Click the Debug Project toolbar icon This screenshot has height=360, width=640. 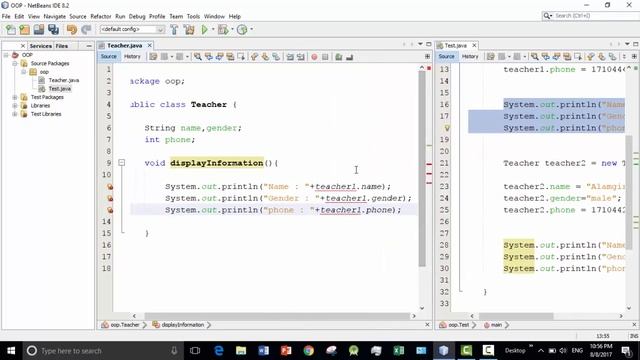point(223,29)
